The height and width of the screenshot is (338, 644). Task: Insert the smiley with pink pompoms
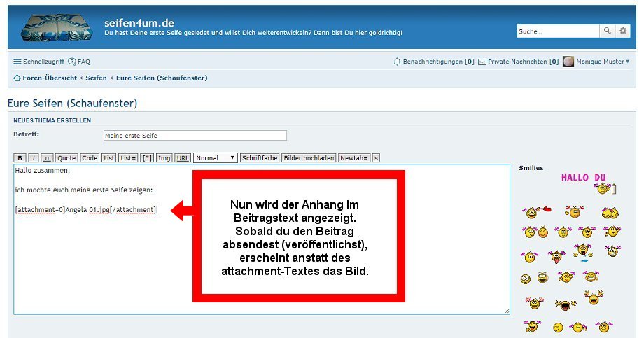pos(534,303)
